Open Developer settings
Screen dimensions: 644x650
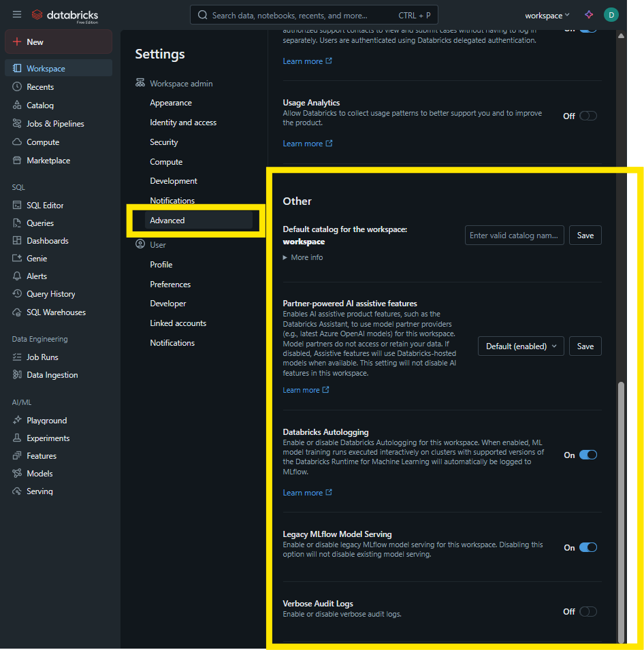point(168,304)
